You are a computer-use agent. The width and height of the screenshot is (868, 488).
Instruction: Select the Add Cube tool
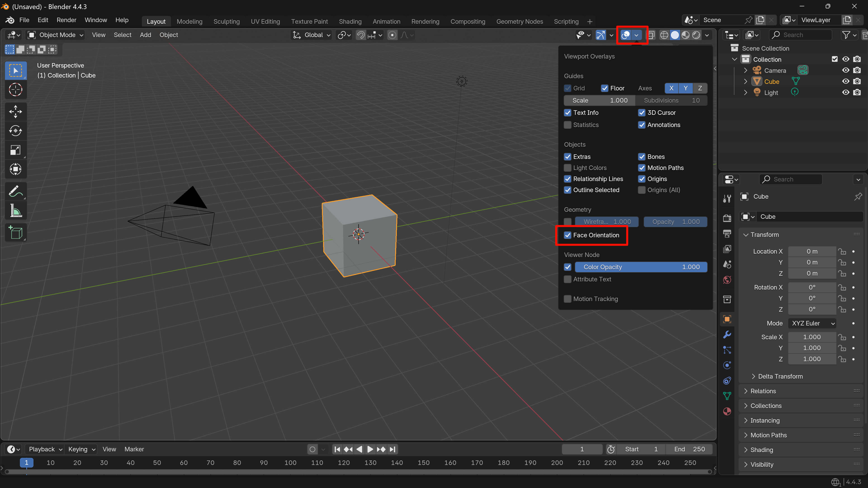(x=16, y=233)
